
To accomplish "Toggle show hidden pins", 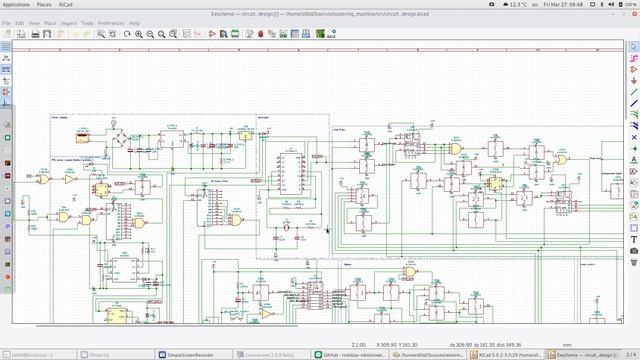I will point(6,92).
